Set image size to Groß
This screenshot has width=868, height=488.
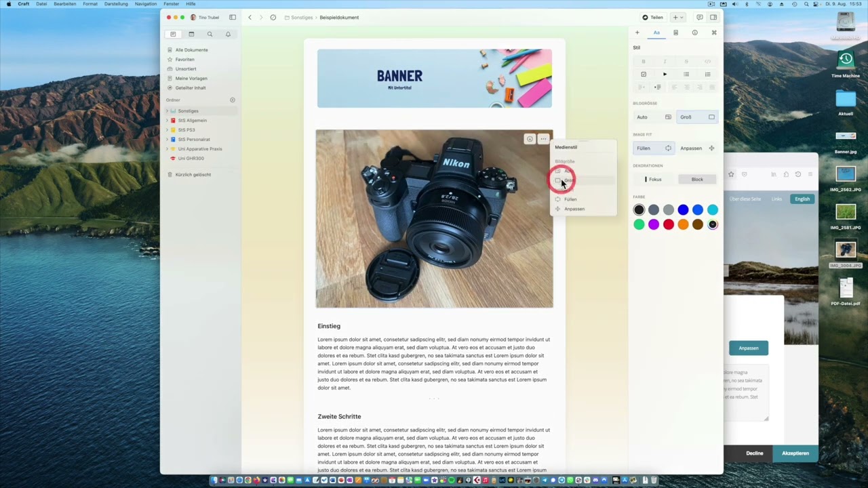(697, 117)
